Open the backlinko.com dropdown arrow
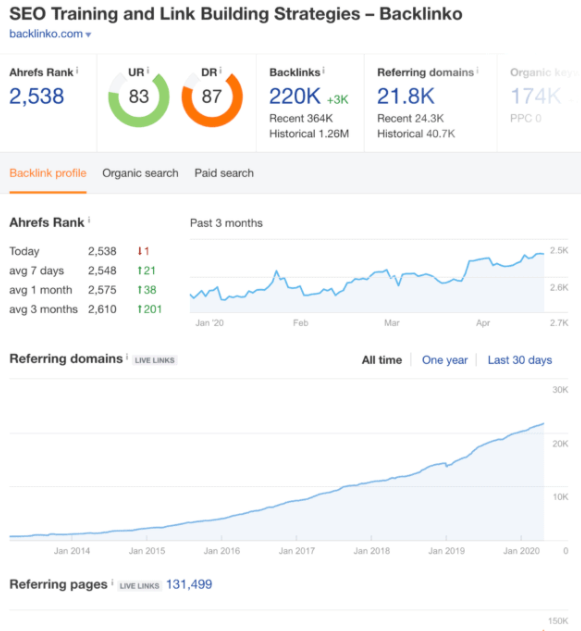This screenshot has width=581, height=631. [x=88, y=35]
